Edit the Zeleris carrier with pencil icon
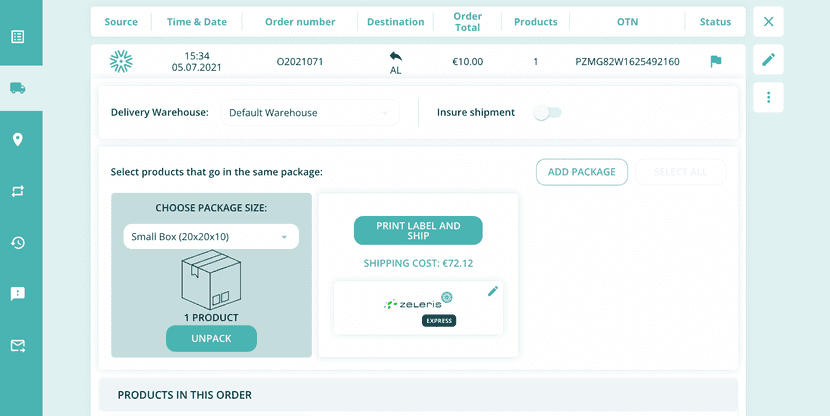830x416 pixels. [x=492, y=292]
